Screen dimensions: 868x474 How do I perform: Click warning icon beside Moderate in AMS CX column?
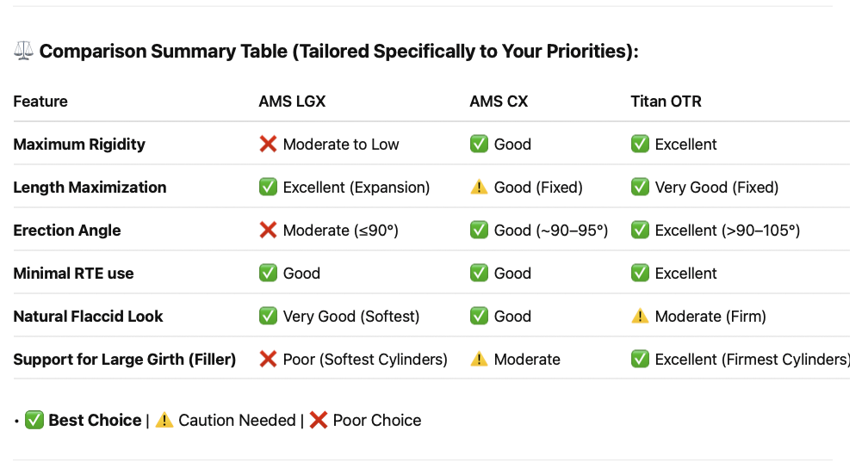[x=479, y=360]
